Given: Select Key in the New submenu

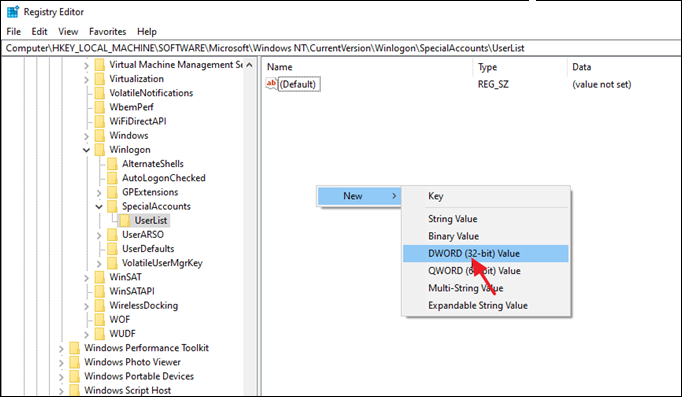Looking at the screenshot, I should pos(485,196).
